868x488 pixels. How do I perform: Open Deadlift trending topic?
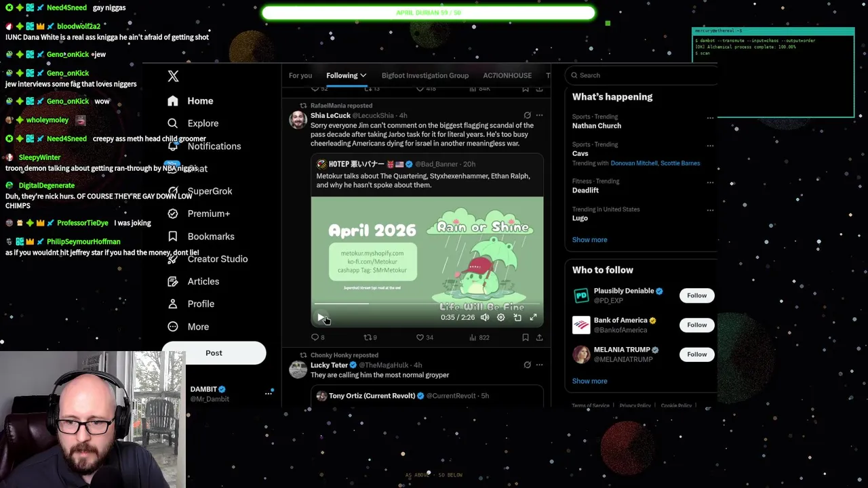(585, 190)
